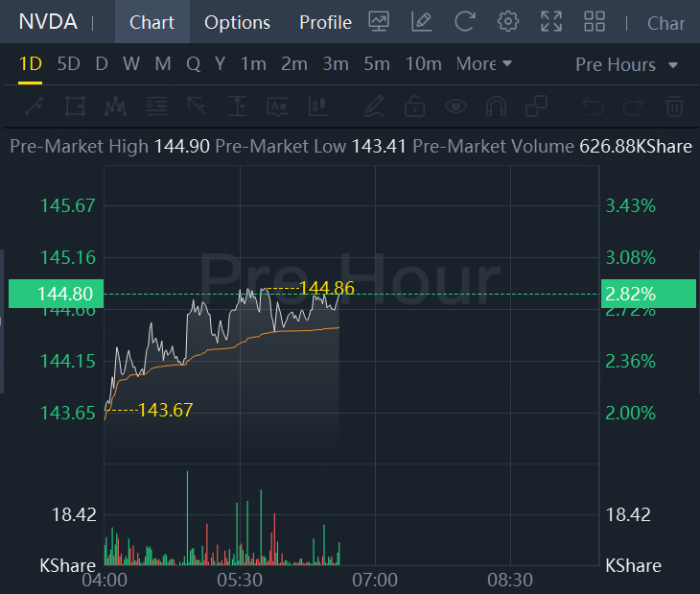The image size is (700, 594).
Task: Expand the More timeframes dropdown
Action: [484, 64]
